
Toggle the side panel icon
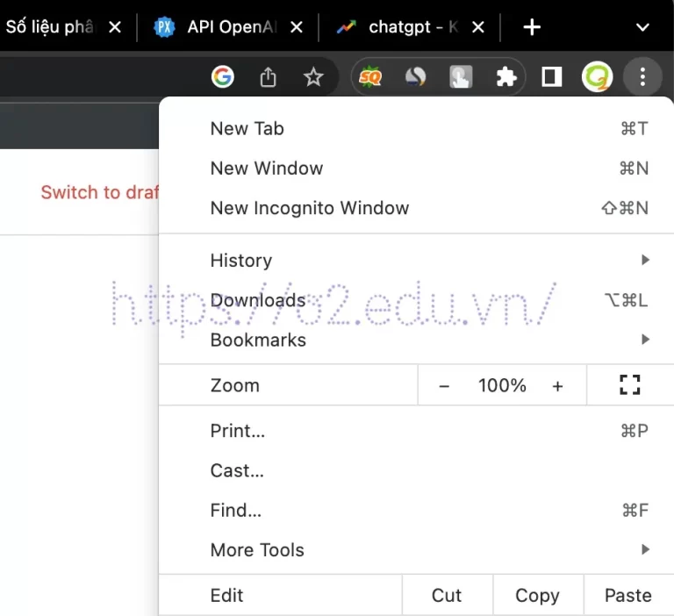click(551, 77)
